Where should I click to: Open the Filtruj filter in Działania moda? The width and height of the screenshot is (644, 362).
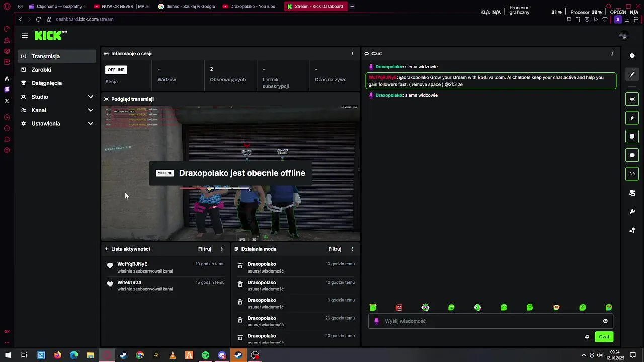[x=335, y=249]
